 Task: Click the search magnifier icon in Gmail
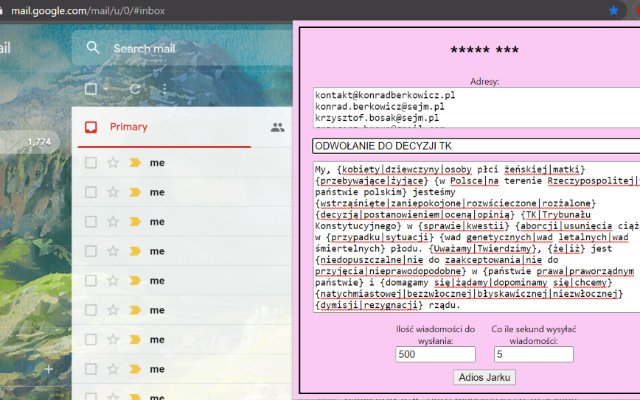[x=93, y=48]
